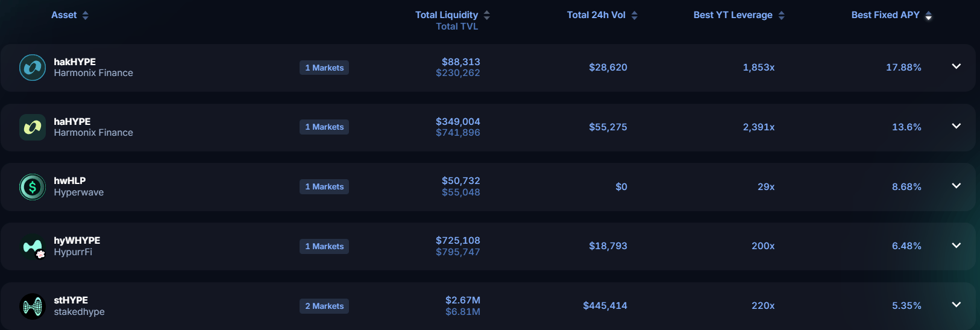Sort by Total Liquidity arrows icon
This screenshot has height=330, width=980.
[487, 15]
